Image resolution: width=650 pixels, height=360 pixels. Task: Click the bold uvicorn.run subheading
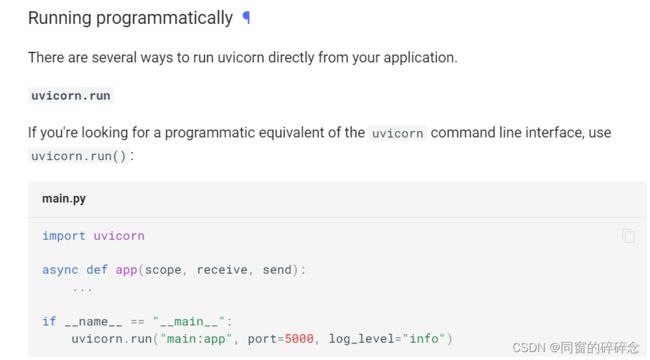point(71,95)
